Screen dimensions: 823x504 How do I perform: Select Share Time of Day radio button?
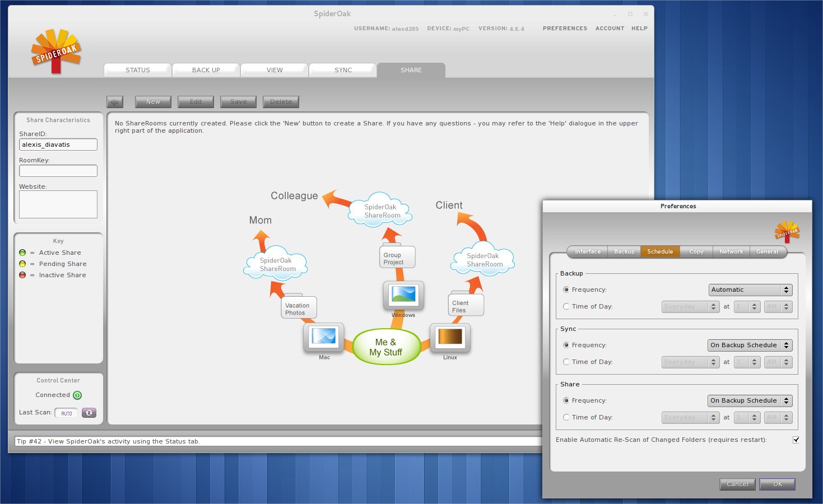[566, 417]
